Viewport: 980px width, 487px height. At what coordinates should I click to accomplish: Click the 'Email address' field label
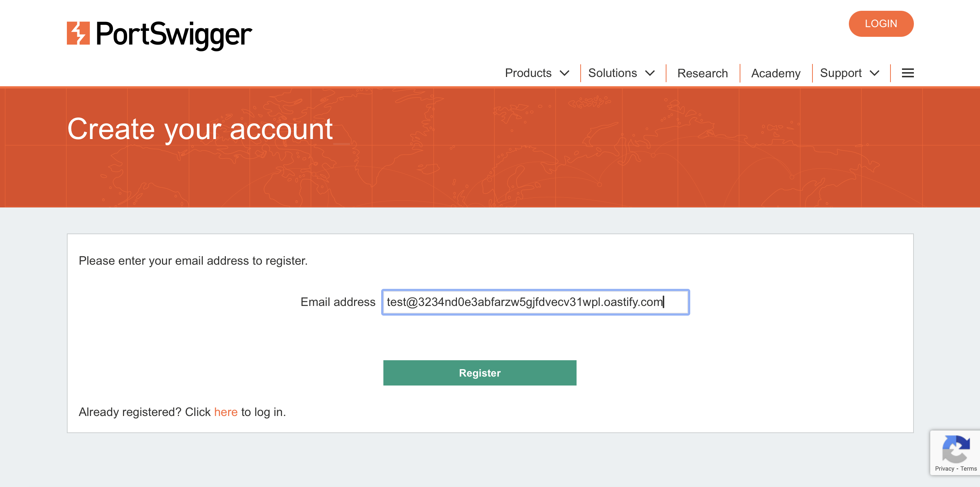click(338, 302)
